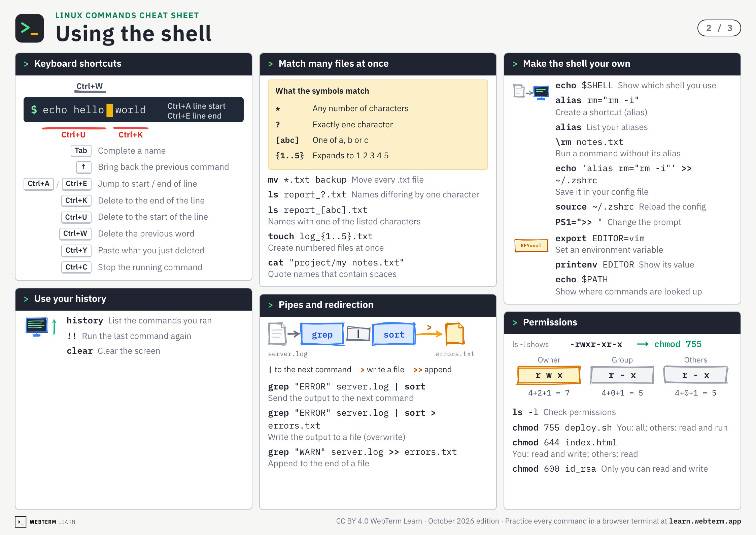Click the red Ctrl+U label under the prompt
Image resolution: width=756 pixels, height=535 pixels.
point(73,135)
